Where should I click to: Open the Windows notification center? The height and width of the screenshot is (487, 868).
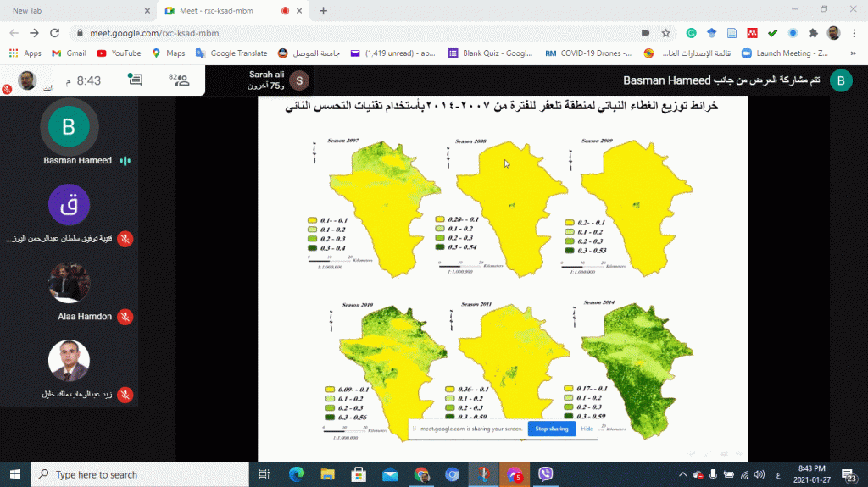point(850,474)
